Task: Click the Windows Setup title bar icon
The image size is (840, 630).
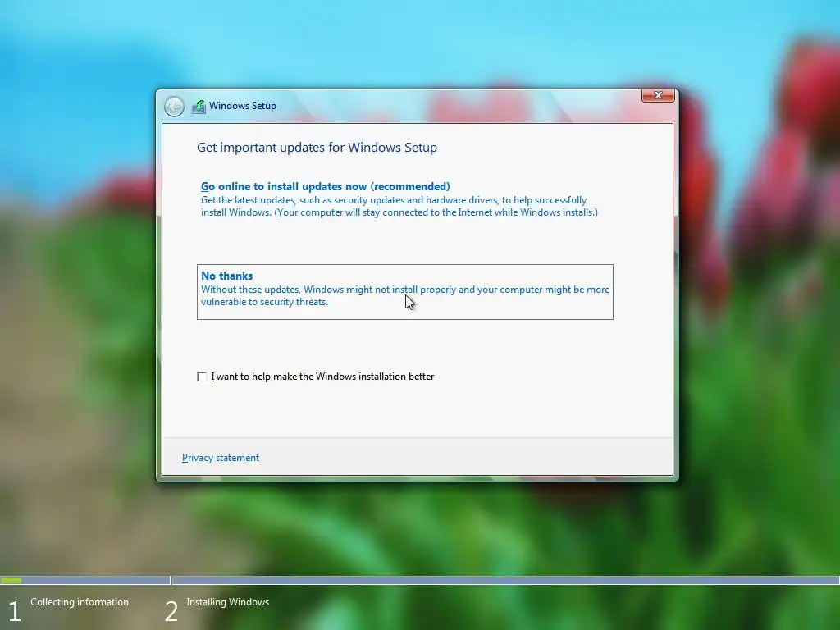Action: click(199, 107)
